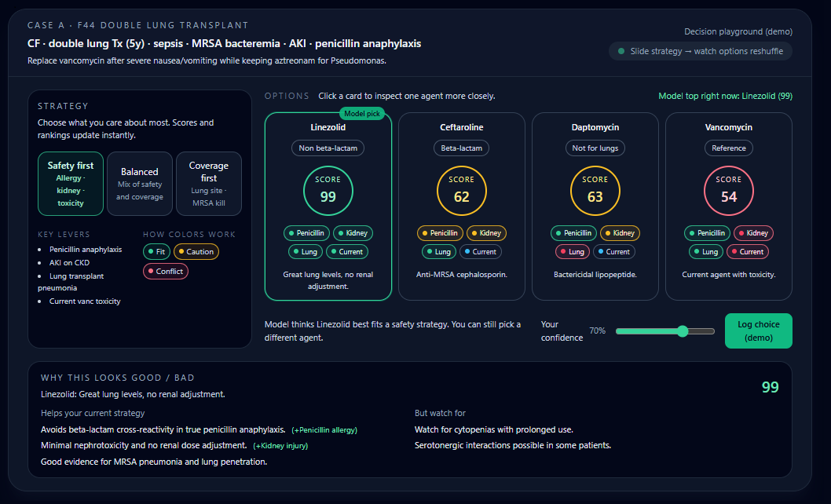Click Vancomycin score circle 54
Image resolution: width=831 pixels, height=504 pixels.
point(729,191)
